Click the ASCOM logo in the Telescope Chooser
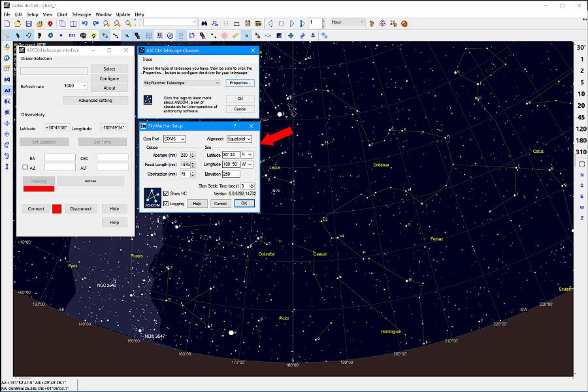This screenshot has width=588, height=392. (148, 100)
